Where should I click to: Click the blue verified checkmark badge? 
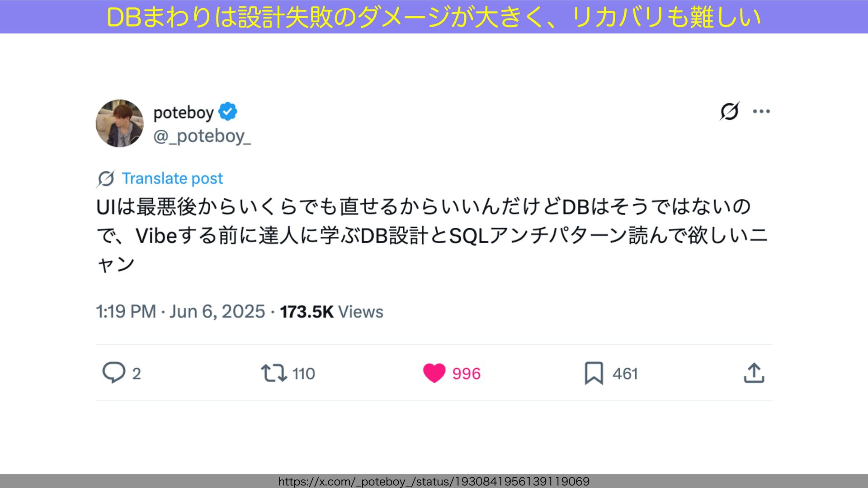228,112
